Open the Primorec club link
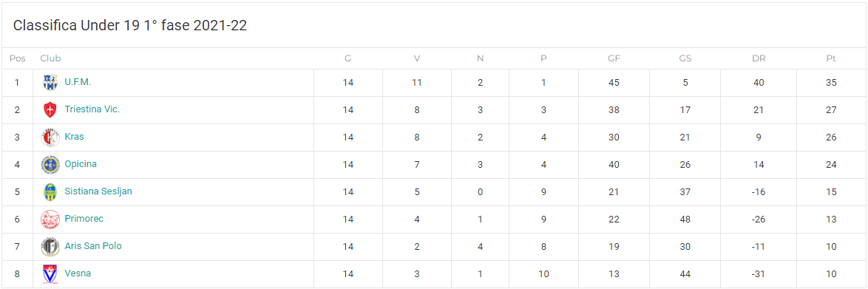 (x=84, y=219)
